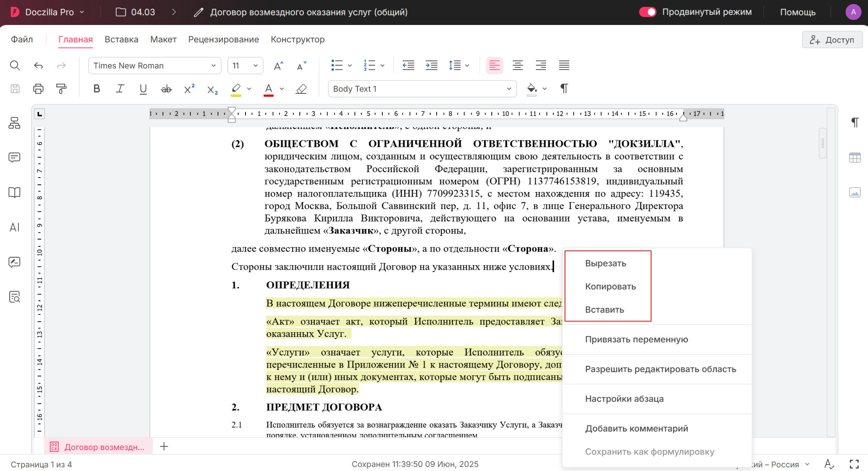Undo the last action
This screenshot has width=868, height=471.
[38, 66]
